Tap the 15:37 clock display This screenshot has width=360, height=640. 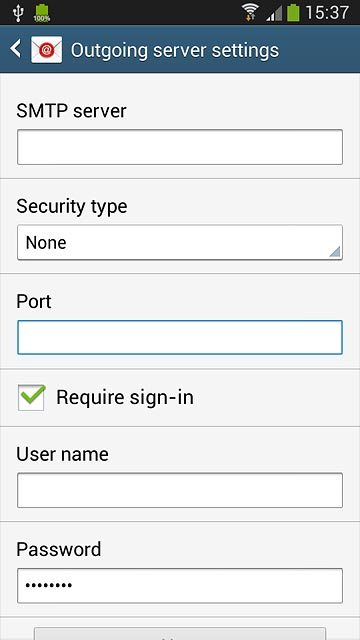[x=327, y=12]
